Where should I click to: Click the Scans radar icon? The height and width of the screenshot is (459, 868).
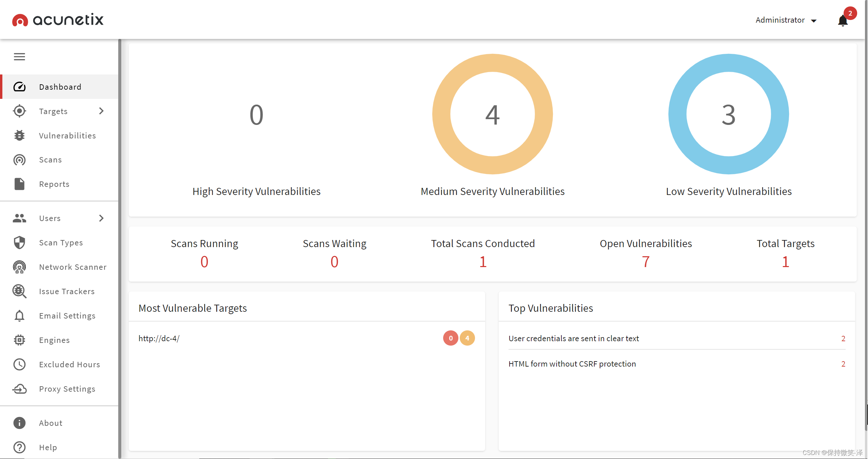tap(19, 160)
